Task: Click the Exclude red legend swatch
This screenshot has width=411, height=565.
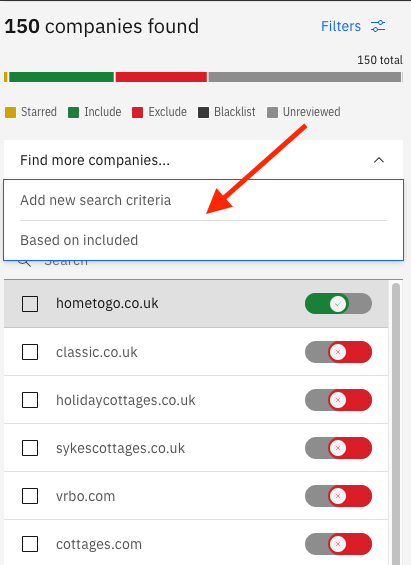Action: 138,112
